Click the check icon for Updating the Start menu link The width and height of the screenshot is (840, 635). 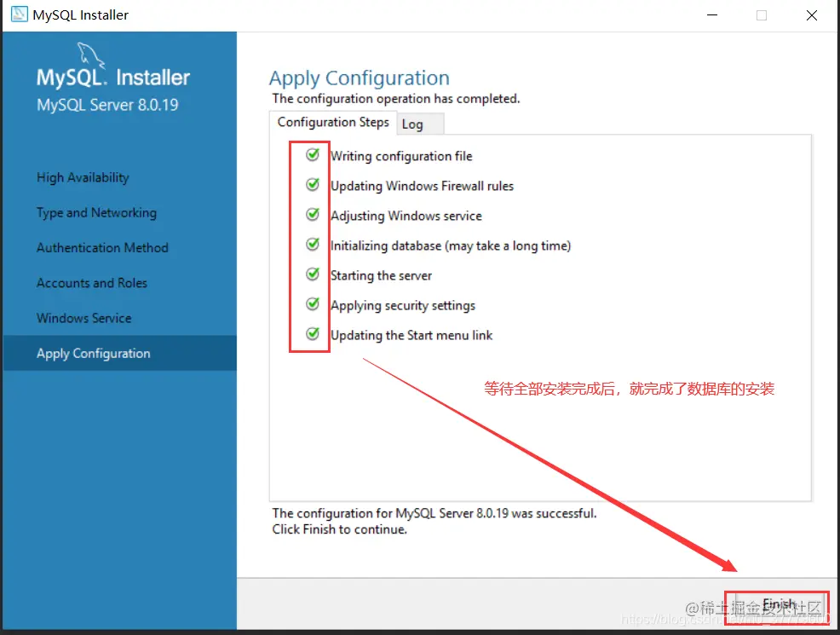(x=313, y=334)
